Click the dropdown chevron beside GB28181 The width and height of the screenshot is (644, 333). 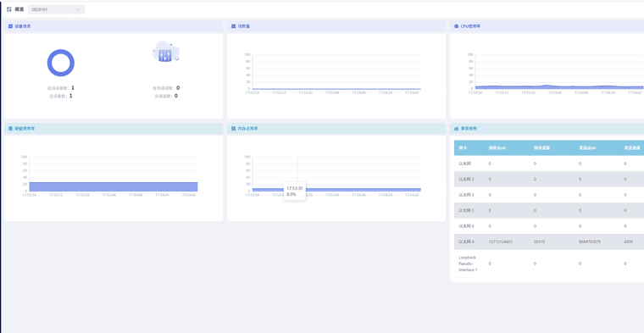tap(78, 9)
